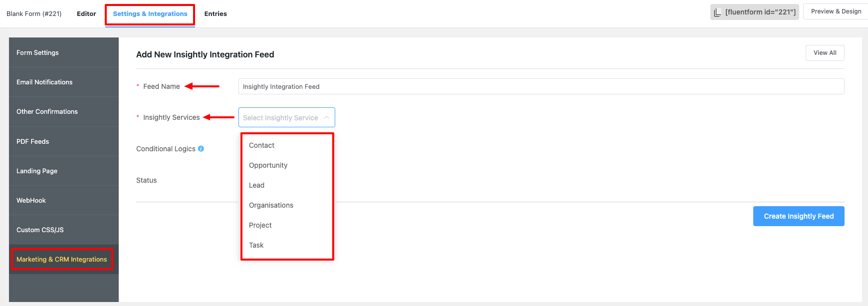868x306 pixels.
Task: Choose Project from the service list
Action: click(x=287, y=225)
